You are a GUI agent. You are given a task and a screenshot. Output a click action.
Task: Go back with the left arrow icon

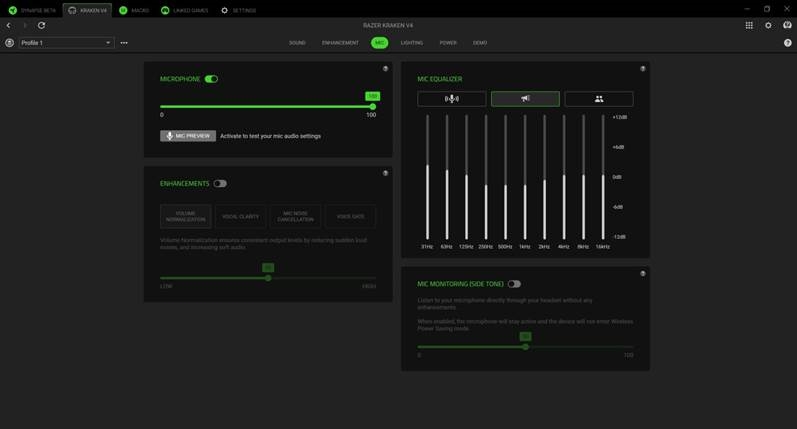click(9, 25)
